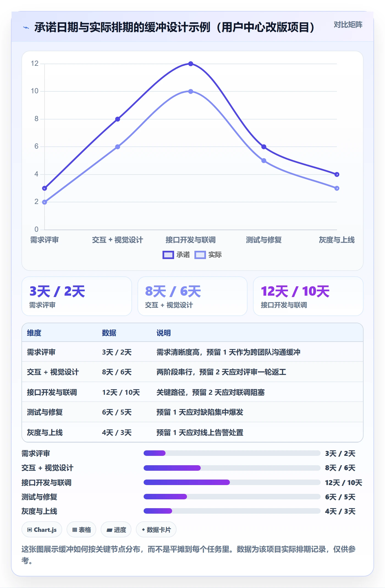Click the 测试与修复 progress bar
Screen dimensions: 385x588
232,497
